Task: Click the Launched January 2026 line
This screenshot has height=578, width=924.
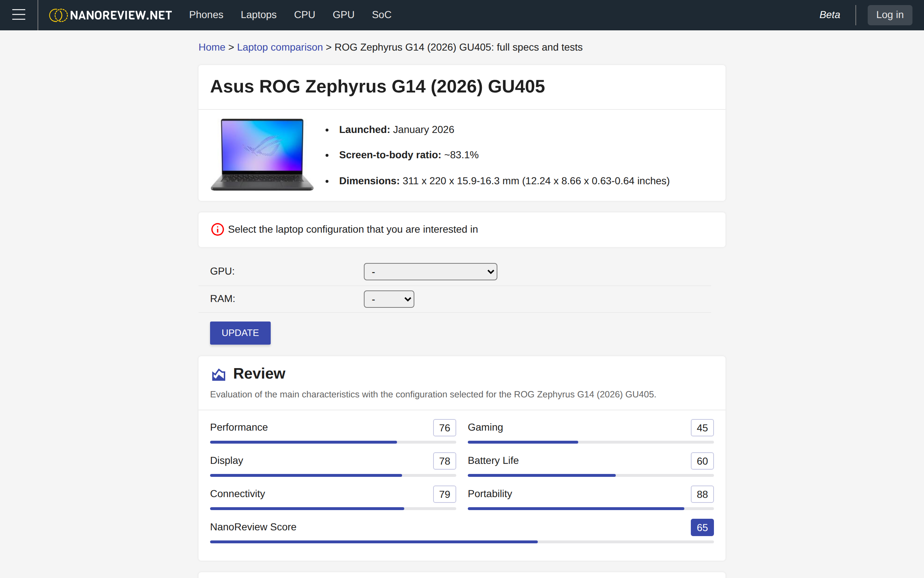Action: (396, 130)
